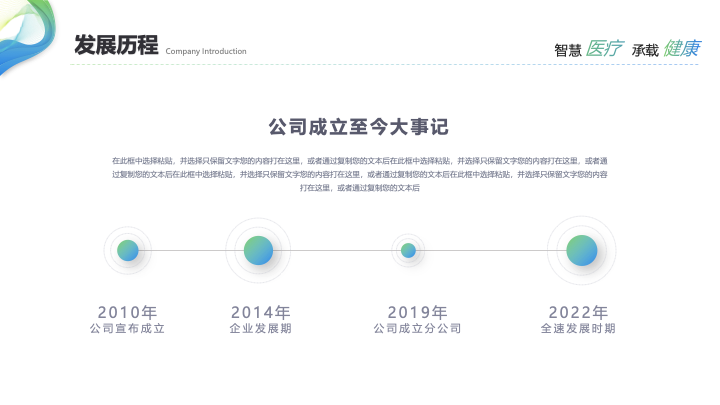
Task: Select the blue 健康 slogan word
Action: [681, 48]
